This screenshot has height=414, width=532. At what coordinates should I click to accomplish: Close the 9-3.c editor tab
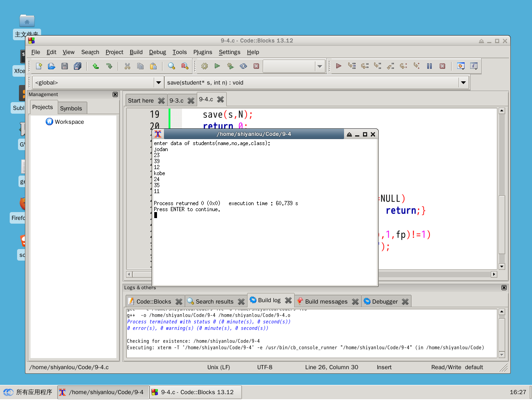coord(191,101)
